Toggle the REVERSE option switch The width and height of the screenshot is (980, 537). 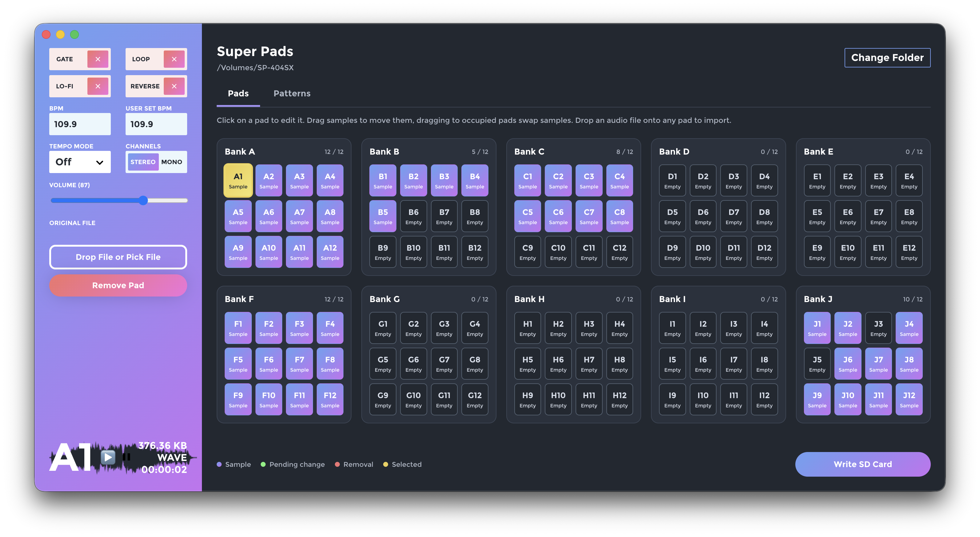click(174, 86)
